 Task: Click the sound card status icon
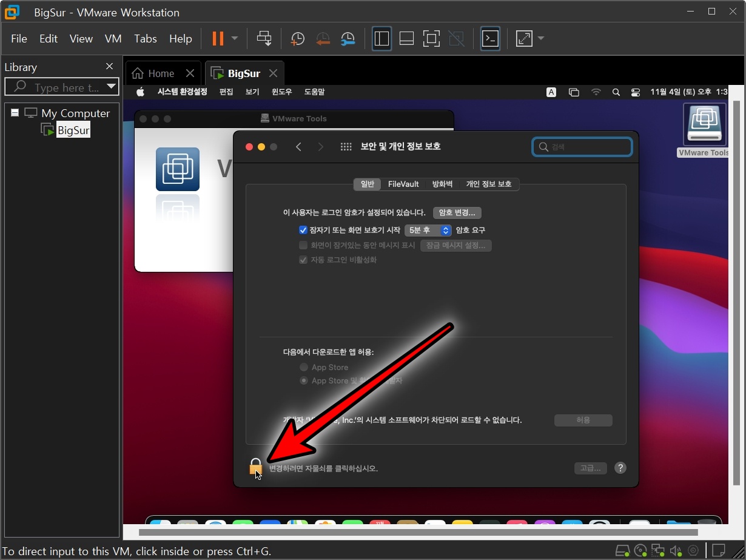coord(675,551)
